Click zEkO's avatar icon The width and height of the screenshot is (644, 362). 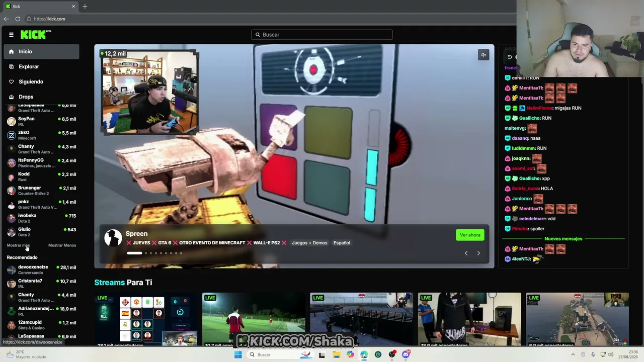click(x=11, y=135)
